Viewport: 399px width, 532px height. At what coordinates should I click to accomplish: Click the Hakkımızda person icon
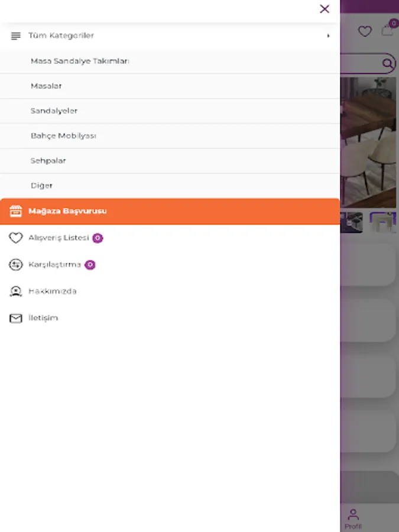tap(15, 291)
